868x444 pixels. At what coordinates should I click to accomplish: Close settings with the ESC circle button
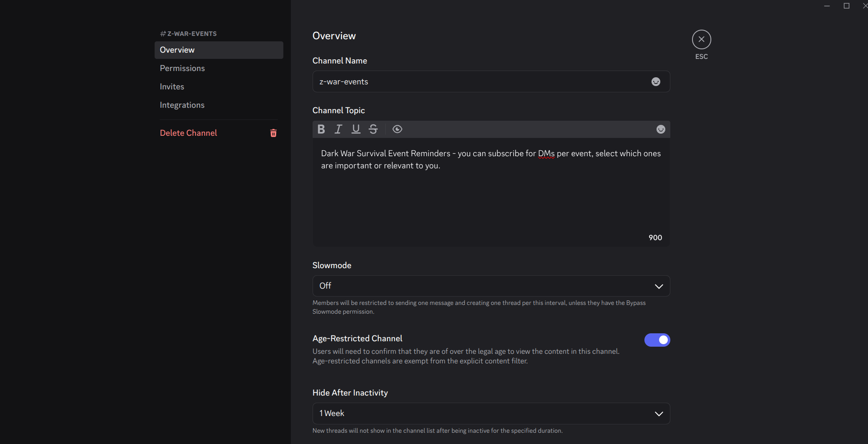[701, 39]
